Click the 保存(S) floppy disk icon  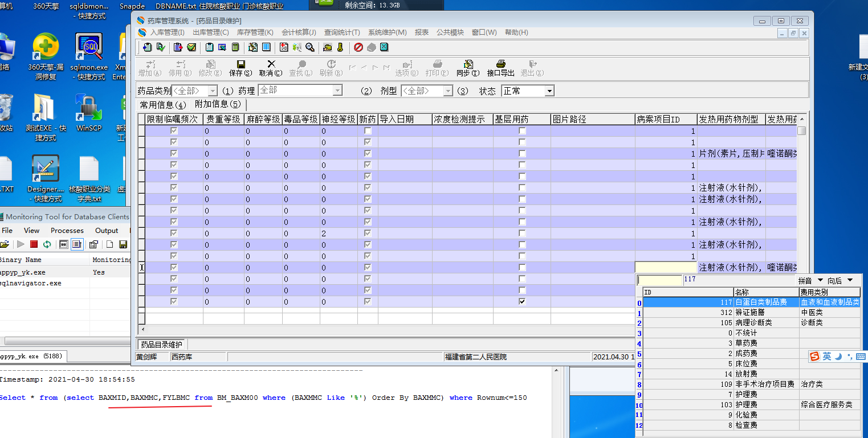tap(241, 64)
